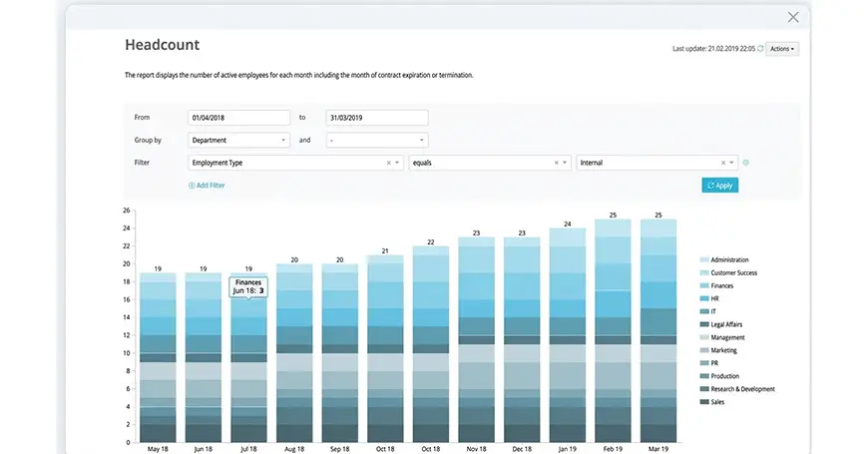Screen dimensions: 868x454
Task: Toggle the HR legend entry
Action: point(714,298)
